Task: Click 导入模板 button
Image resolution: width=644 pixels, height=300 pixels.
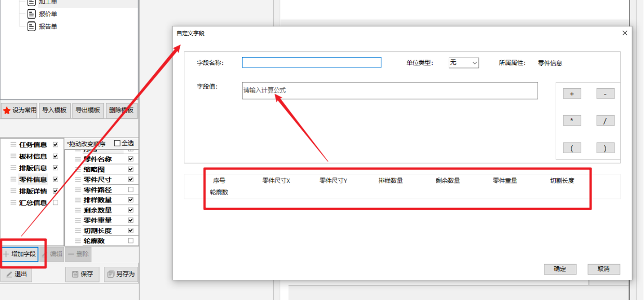Action: (55, 111)
